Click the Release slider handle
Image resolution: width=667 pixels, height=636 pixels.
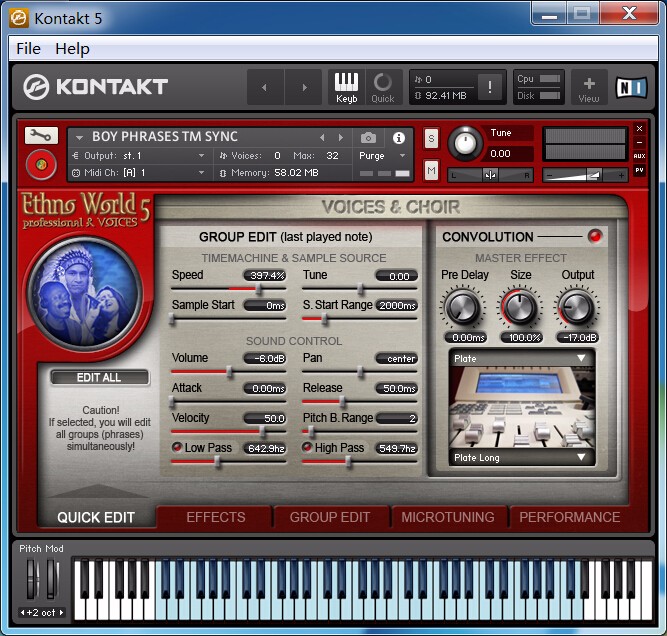(342, 402)
